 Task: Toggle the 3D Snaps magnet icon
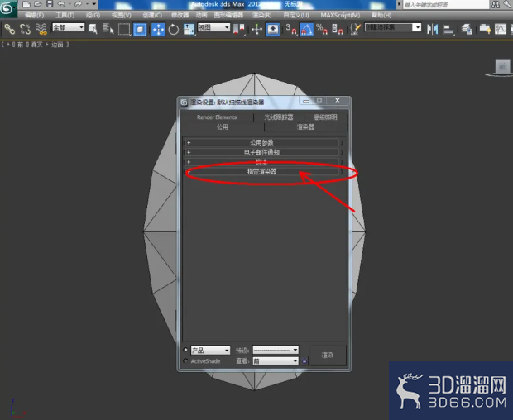pyautogui.click(x=291, y=30)
